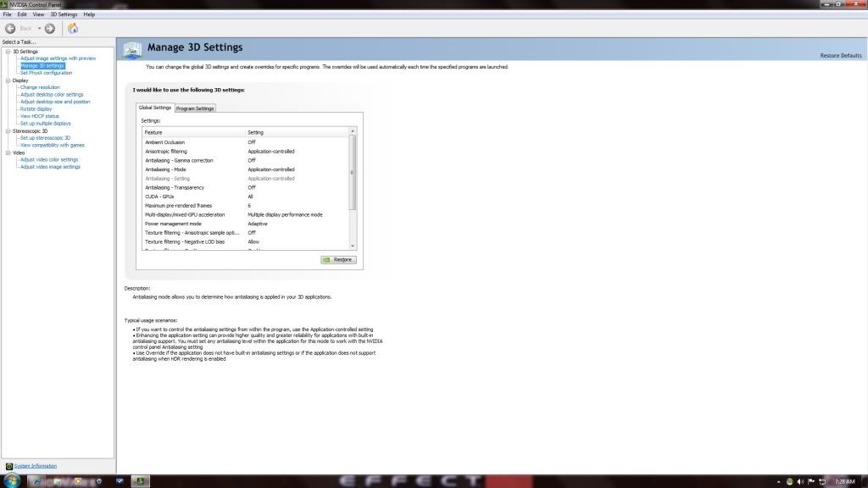Open the NVIDIA Control Panel taskbar button
Screen dimensions: 868x488
click(140, 481)
